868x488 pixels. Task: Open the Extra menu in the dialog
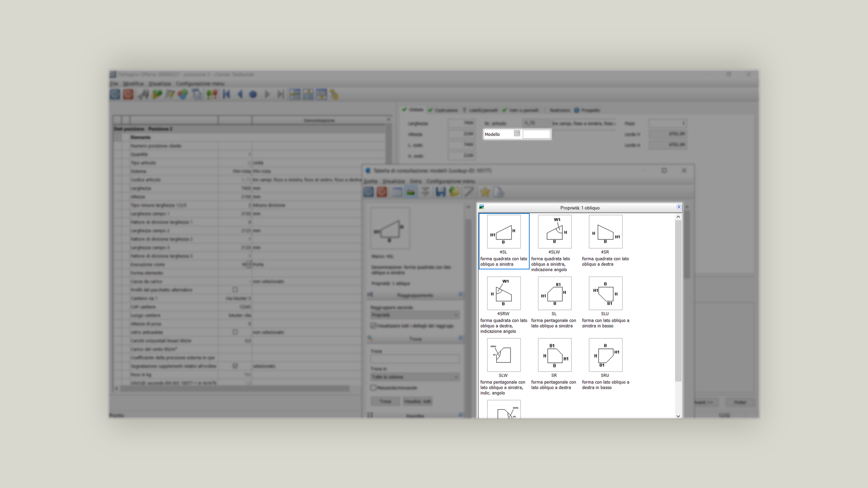(x=415, y=181)
